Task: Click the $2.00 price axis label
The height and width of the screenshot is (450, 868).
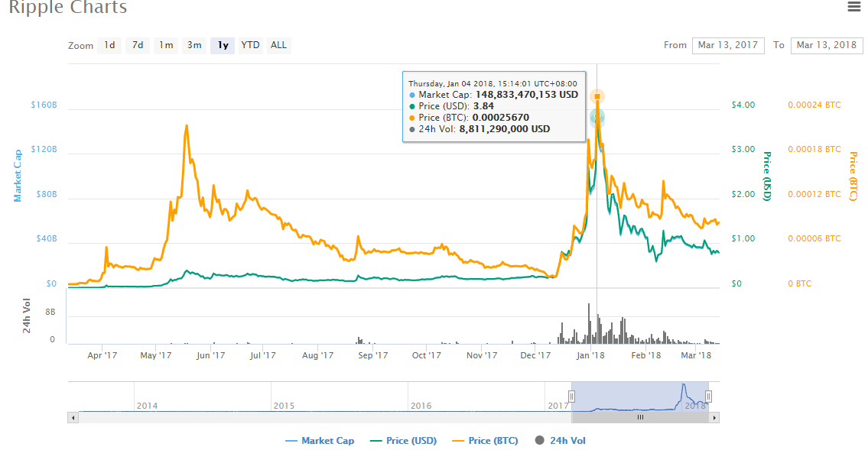Action: point(743,195)
